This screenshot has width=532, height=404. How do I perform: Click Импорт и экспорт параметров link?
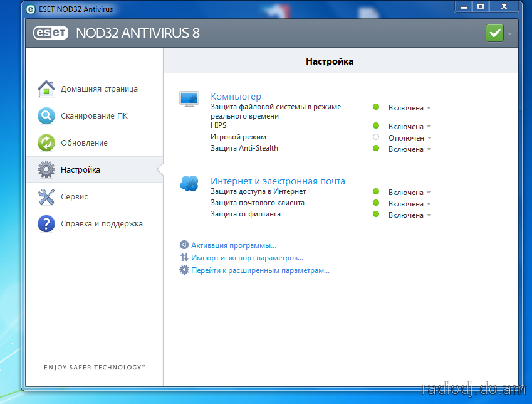(247, 258)
